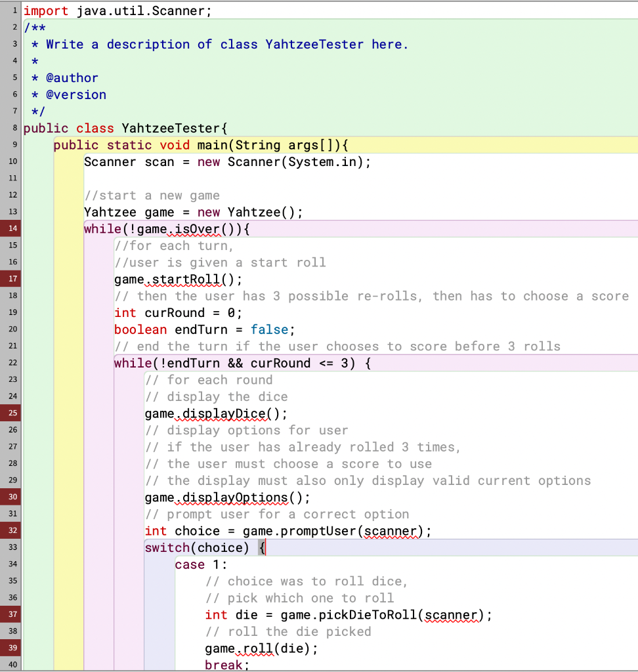This screenshot has height=672, width=638.
Task: Remove the breakpoint marker on line 37
Action: coord(11,615)
